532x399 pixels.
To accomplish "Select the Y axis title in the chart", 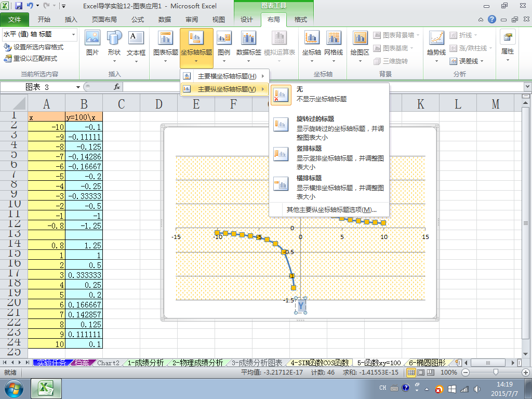I will (x=301, y=305).
